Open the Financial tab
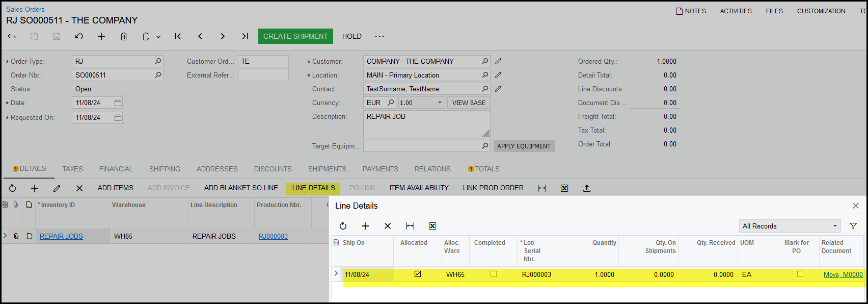 (116, 169)
